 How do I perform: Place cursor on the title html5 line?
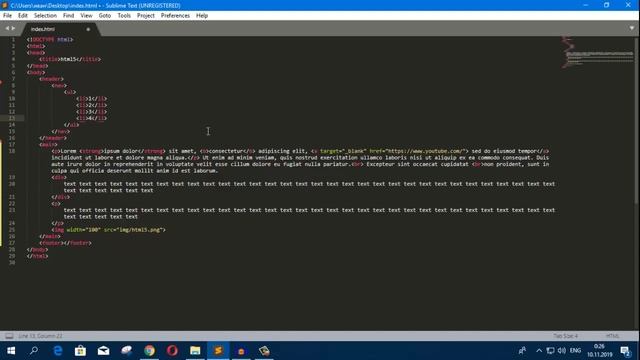(70, 59)
